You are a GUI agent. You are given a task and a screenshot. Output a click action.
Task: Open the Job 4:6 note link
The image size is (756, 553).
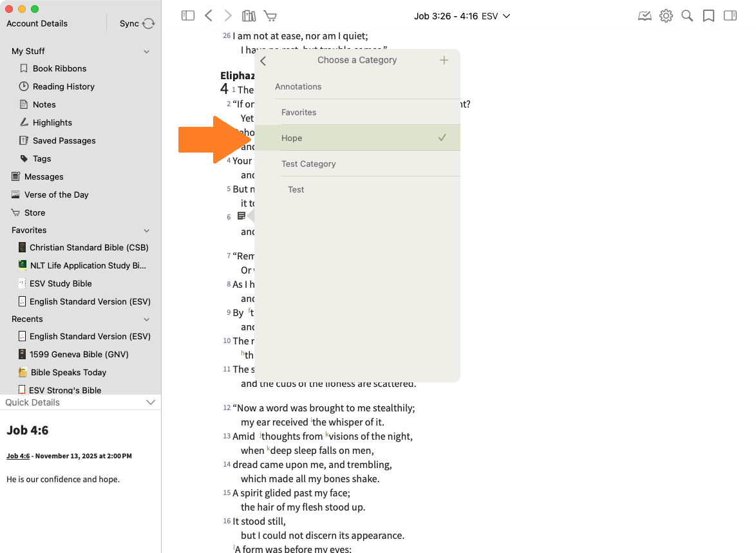18,456
